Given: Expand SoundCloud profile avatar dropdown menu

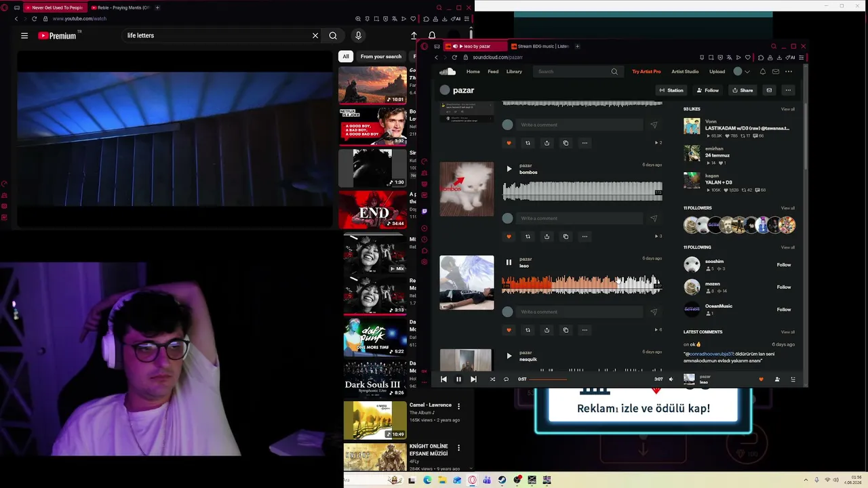Looking at the screenshot, I should pos(742,71).
